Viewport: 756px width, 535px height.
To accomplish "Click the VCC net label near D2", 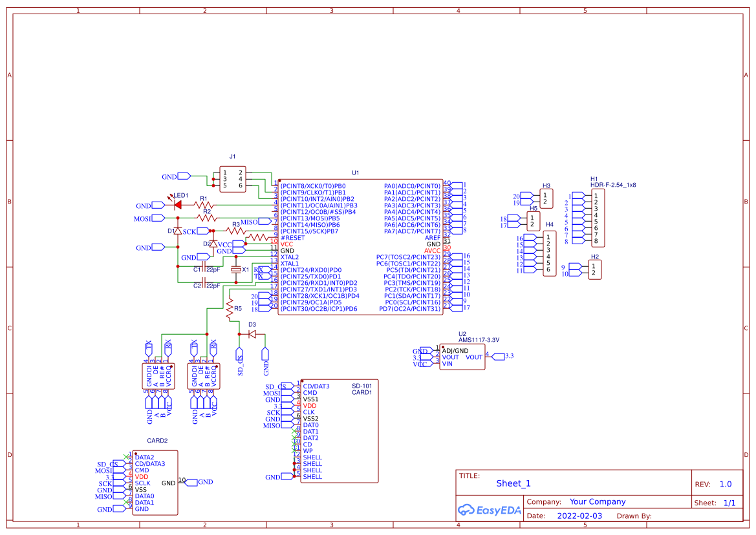I will tap(224, 245).
